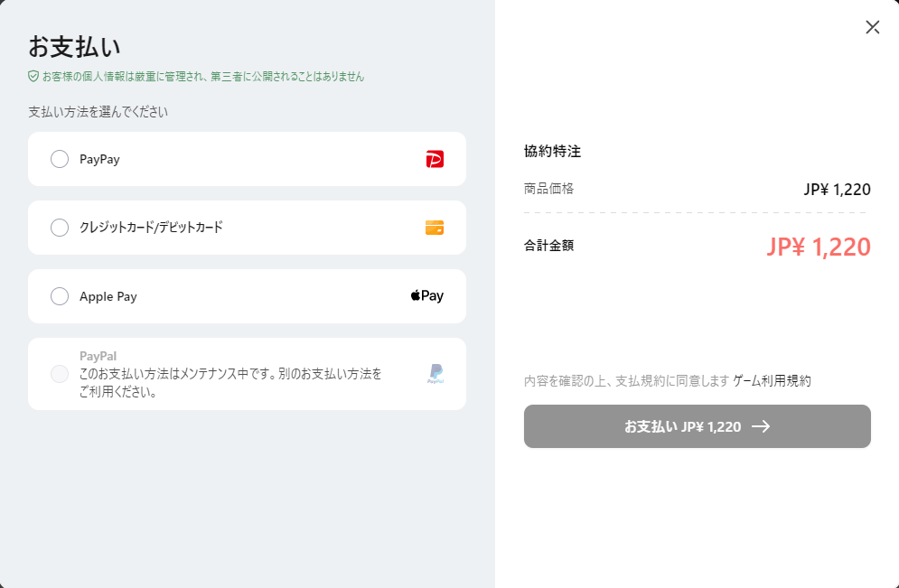
Task: Click the disabled PayPal radio button
Action: [60, 374]
